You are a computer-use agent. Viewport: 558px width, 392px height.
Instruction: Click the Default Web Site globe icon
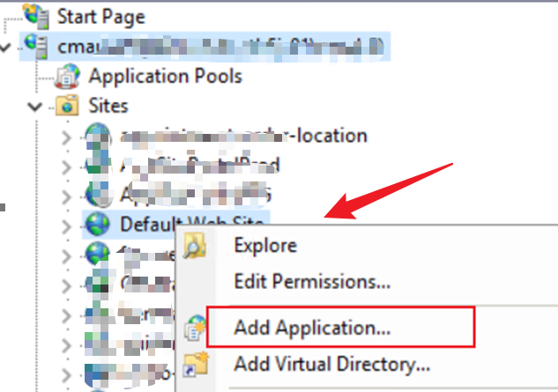(98, 224)
